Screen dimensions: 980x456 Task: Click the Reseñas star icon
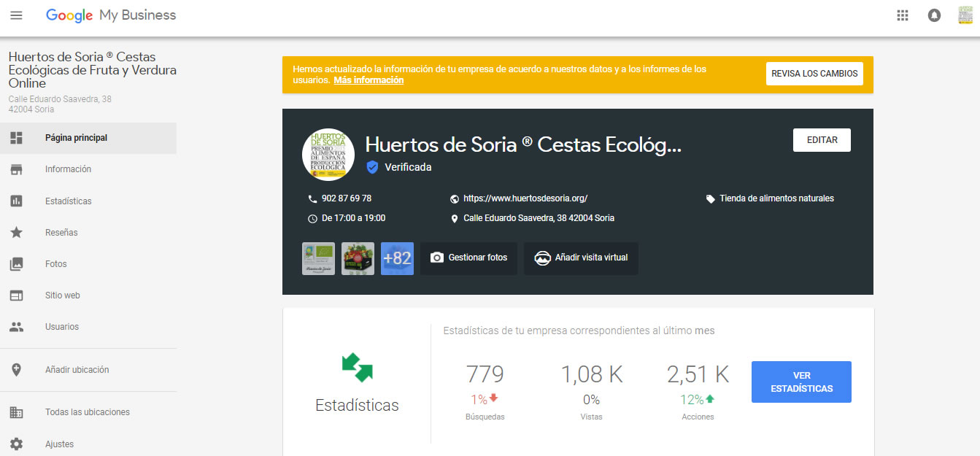pyautogui.click(x=16, y=233)
